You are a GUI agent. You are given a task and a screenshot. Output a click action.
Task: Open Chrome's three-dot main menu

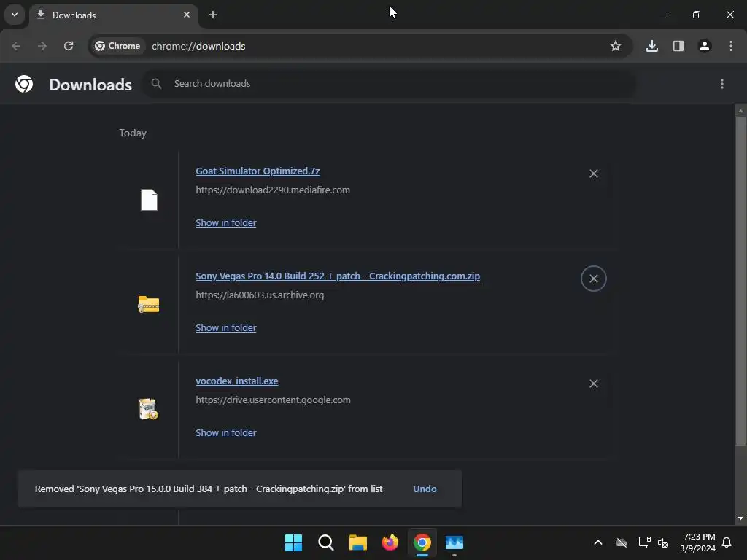coord(731,46)
